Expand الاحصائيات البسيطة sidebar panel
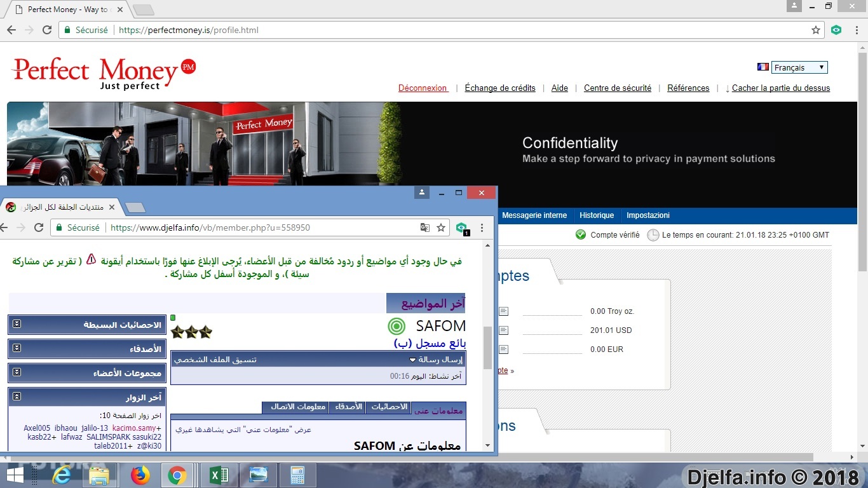The height and width of the screenshot is (488, 868). (17, 324)
